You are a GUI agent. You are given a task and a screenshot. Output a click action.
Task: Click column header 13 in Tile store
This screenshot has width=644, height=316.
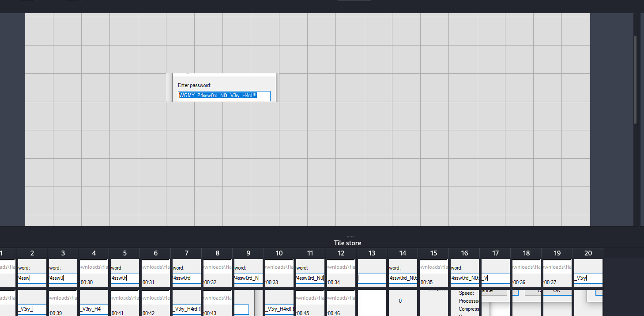pyautogui.click(x=372, y=253)
